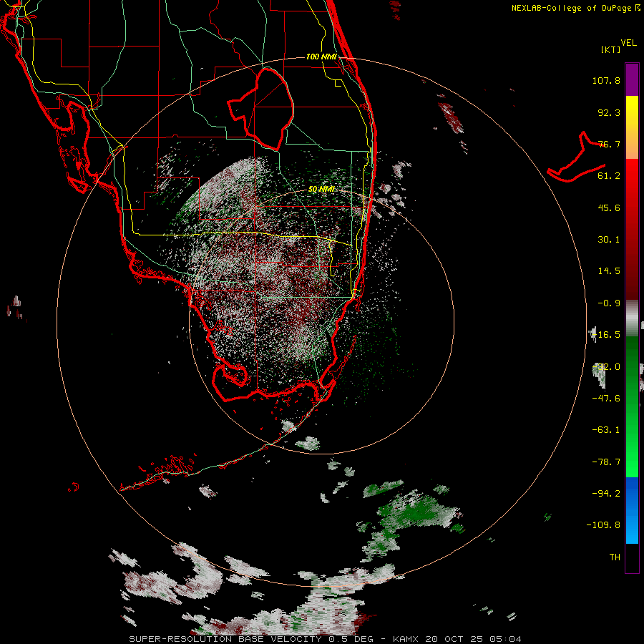Click the purple segment of velocity color bar

coord(632,79)
